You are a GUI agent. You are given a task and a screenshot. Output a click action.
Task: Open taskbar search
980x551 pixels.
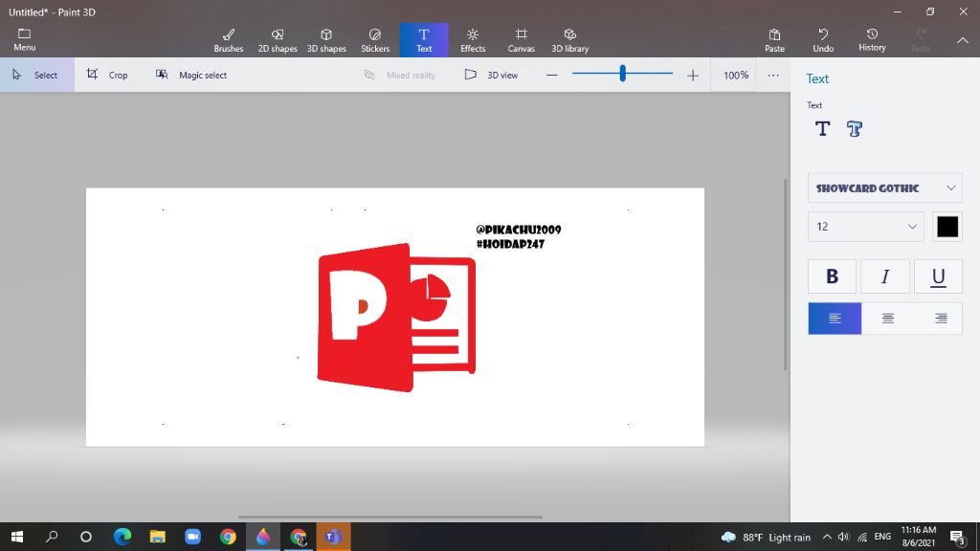[52, 537]
